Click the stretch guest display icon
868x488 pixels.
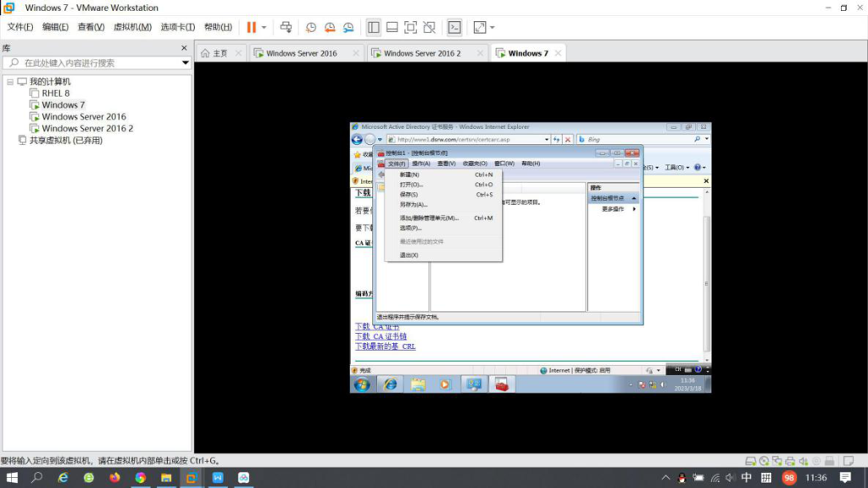[480, 27]
